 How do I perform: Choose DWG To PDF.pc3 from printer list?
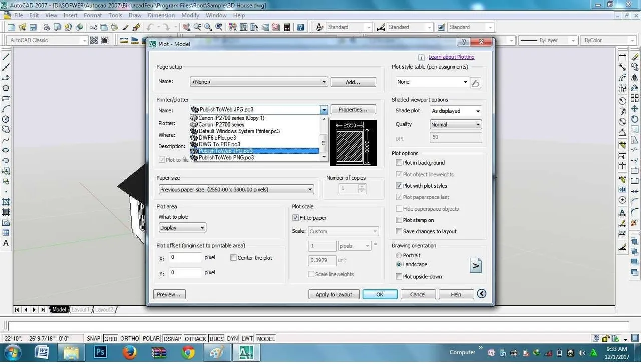click(x=254, y=144)
